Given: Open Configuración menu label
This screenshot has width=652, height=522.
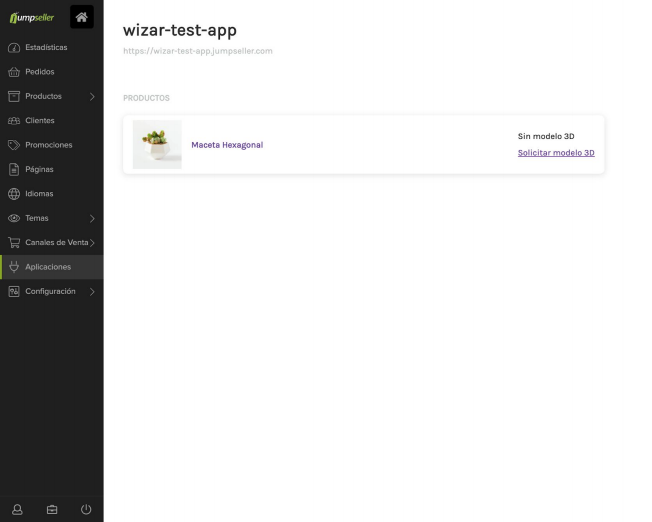Looking at the screenshot, I should (50, 291).
